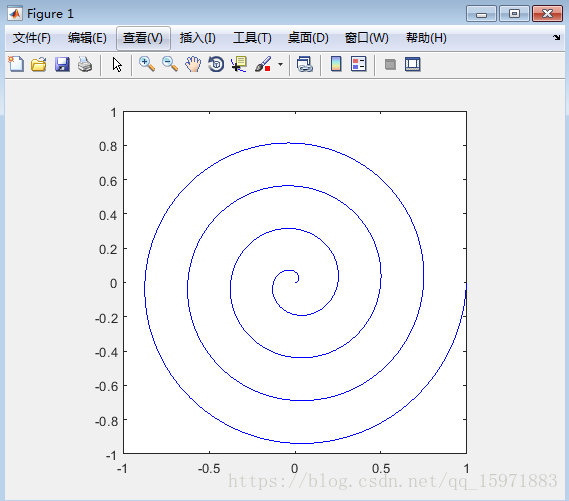Open the 工具(T) menu
Image resolution: width=569 pixels, height=501 pixels.
coord(252,38)
